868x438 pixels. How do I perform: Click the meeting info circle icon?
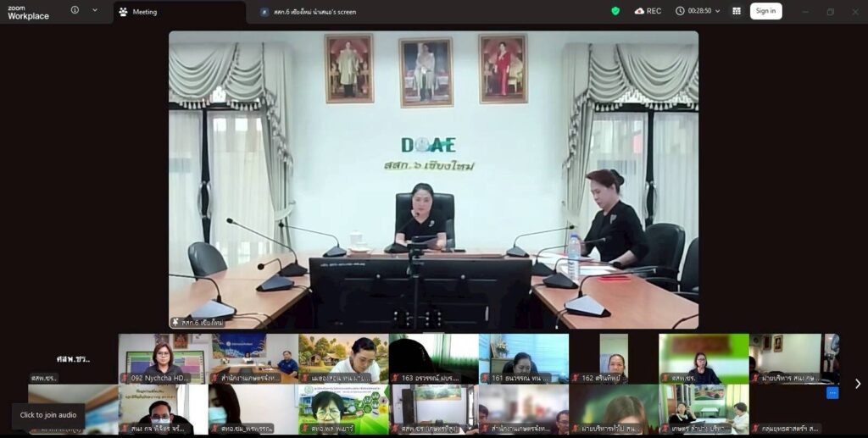tap(75, 10)
